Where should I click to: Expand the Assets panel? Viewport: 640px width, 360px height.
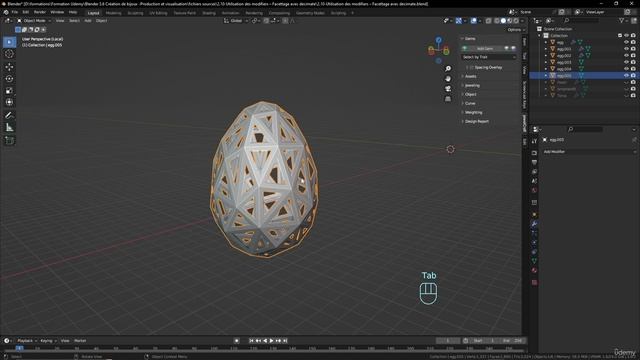click(470, 76)
